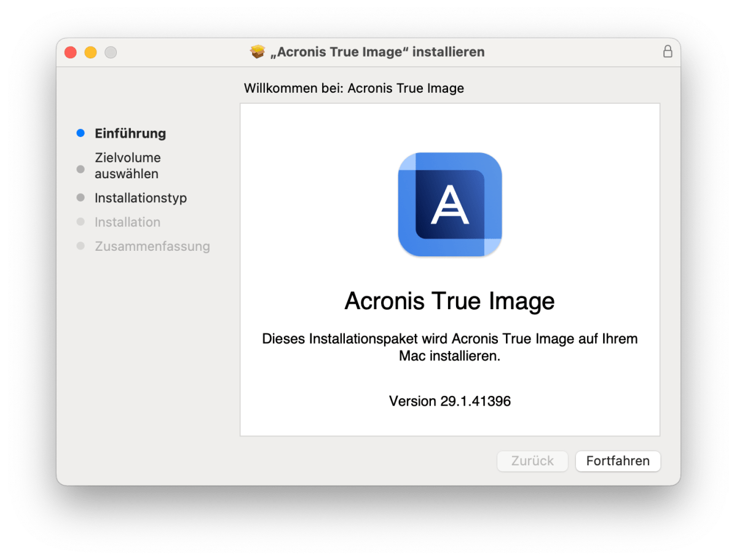This screenshot has width=737, height=560.
Task: Click the "Dieses Installationspaket wird" description text
Action: [450, 347]
